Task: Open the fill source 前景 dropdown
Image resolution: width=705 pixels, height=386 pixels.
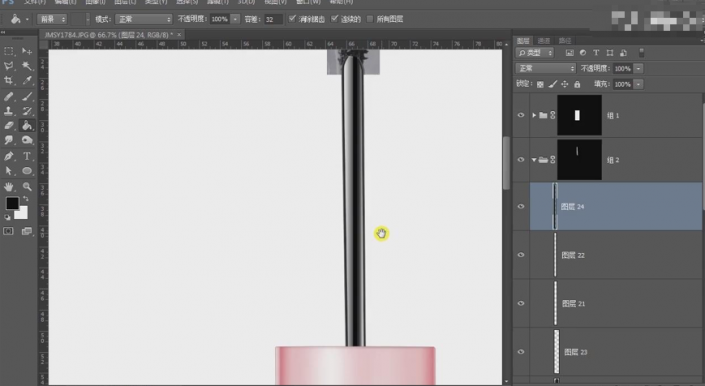Action: click(x=52, y=19)
